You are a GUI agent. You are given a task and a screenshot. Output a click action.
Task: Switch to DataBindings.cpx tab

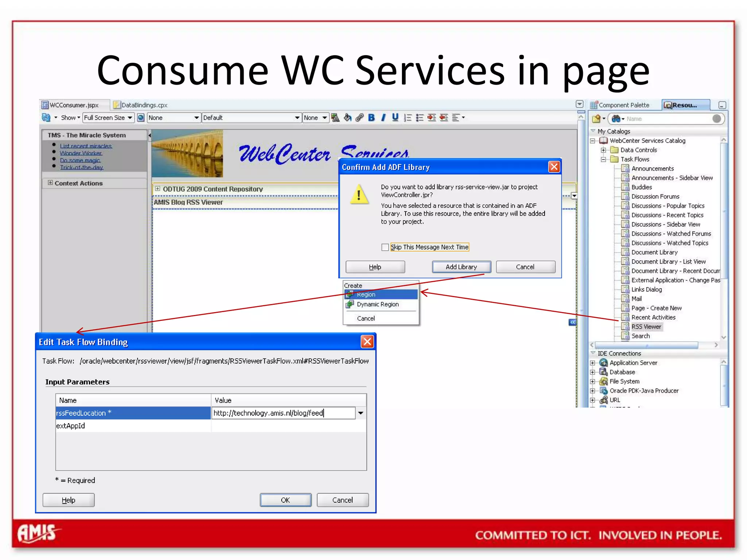pos(141,105)
